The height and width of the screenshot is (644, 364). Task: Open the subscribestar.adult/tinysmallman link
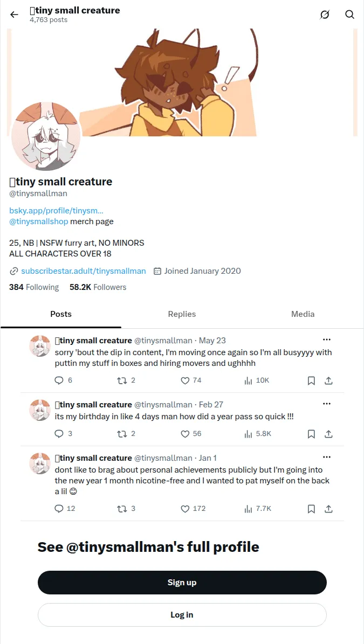[x=84, y=271]
